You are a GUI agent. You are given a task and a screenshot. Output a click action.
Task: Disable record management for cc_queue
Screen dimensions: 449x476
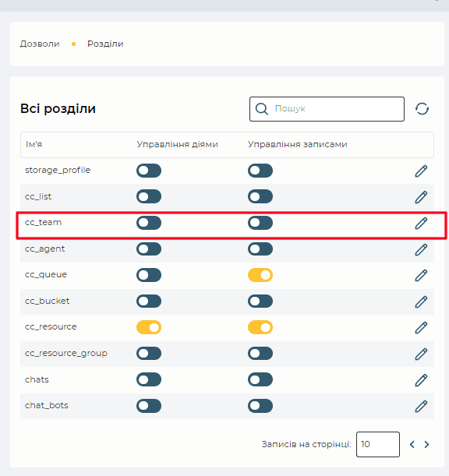(260, 275)
